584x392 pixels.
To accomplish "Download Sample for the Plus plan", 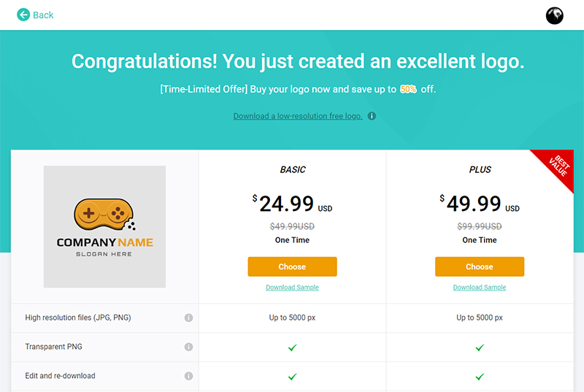I will click(x=480, y=288).
